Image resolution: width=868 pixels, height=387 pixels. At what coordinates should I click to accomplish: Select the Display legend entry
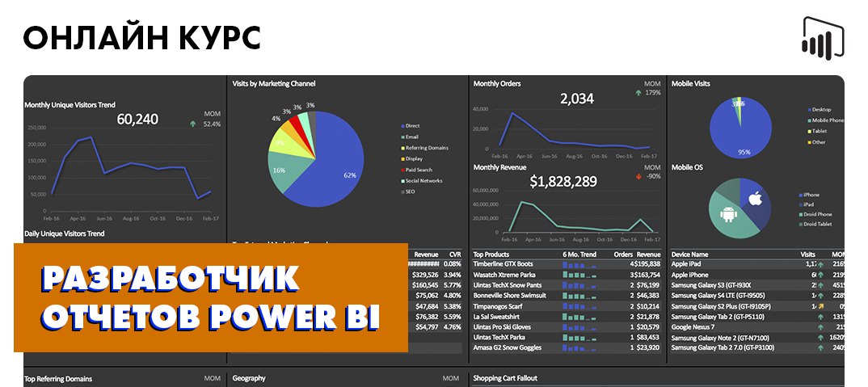coord(411,159)
